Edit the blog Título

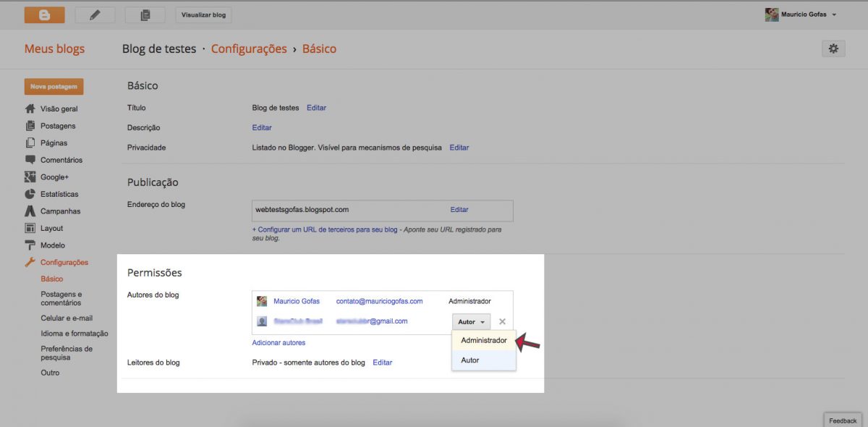click(x=316, y=108)
